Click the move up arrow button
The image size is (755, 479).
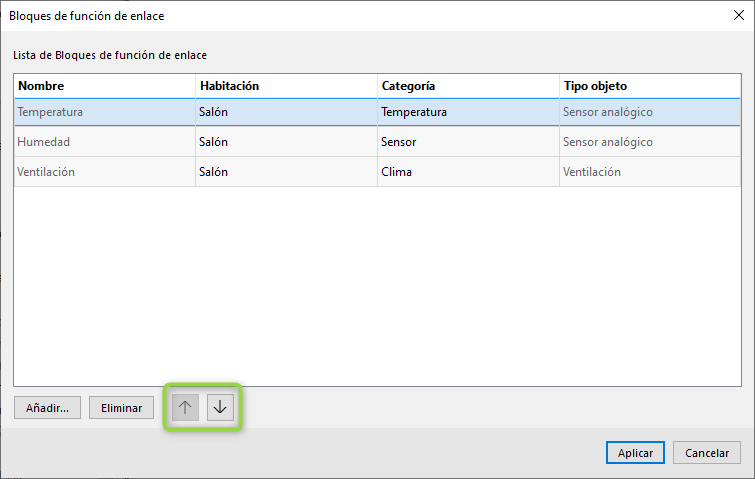click(184, 407)
